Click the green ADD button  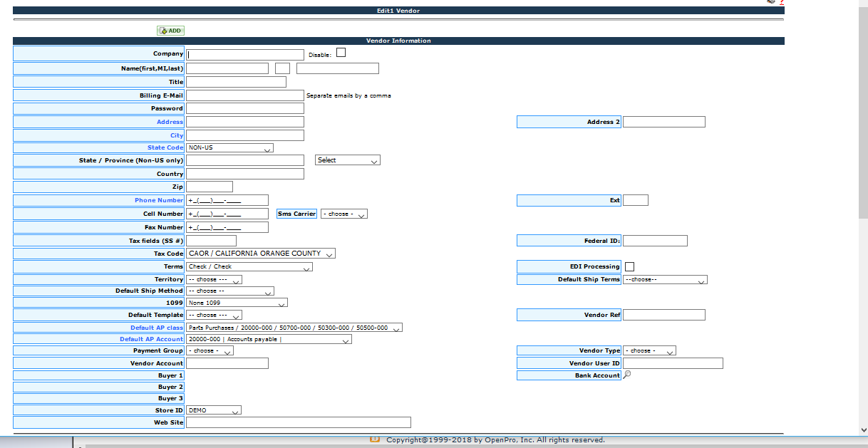click(x=170, y=31)
